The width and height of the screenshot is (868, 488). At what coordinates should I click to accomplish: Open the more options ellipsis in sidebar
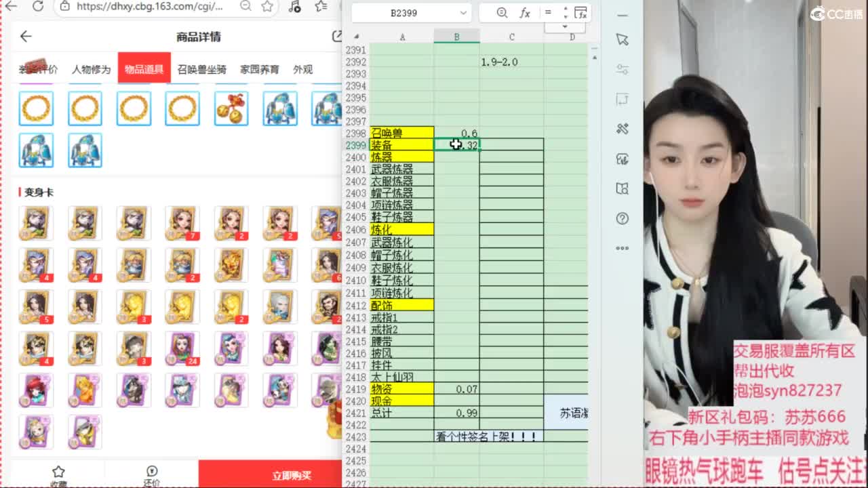pyautogui.click(x=623, y=248)
